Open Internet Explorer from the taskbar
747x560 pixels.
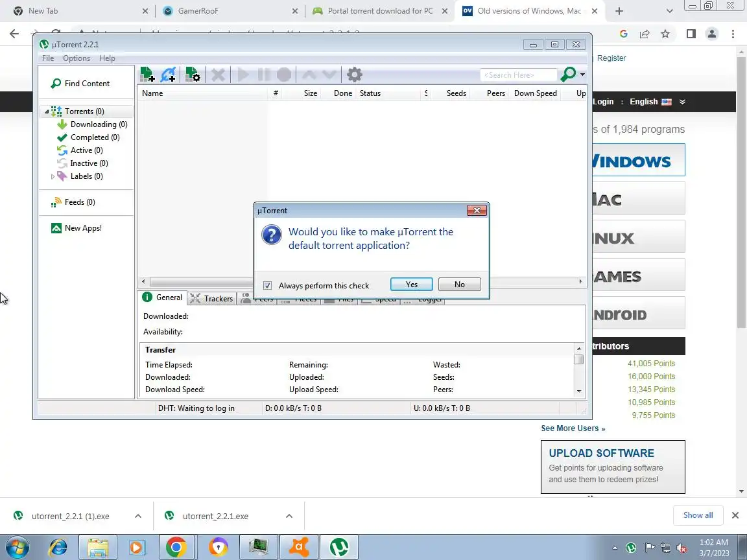point(58,547)
